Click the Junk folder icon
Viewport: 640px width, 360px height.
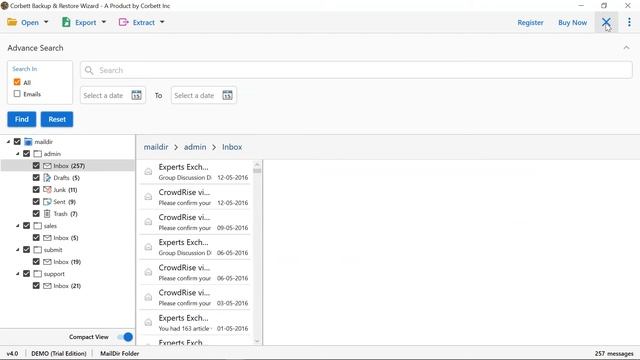[47, 190]
